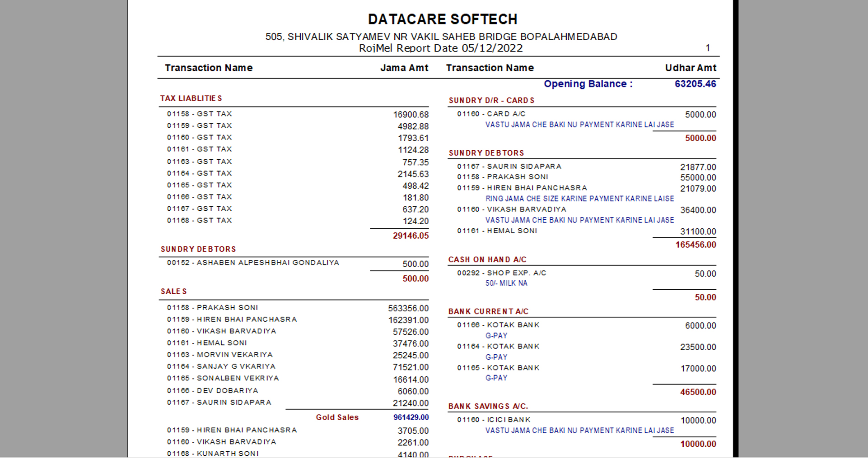Click the bank savings total in red 10000.00

[x=698, y=444]
